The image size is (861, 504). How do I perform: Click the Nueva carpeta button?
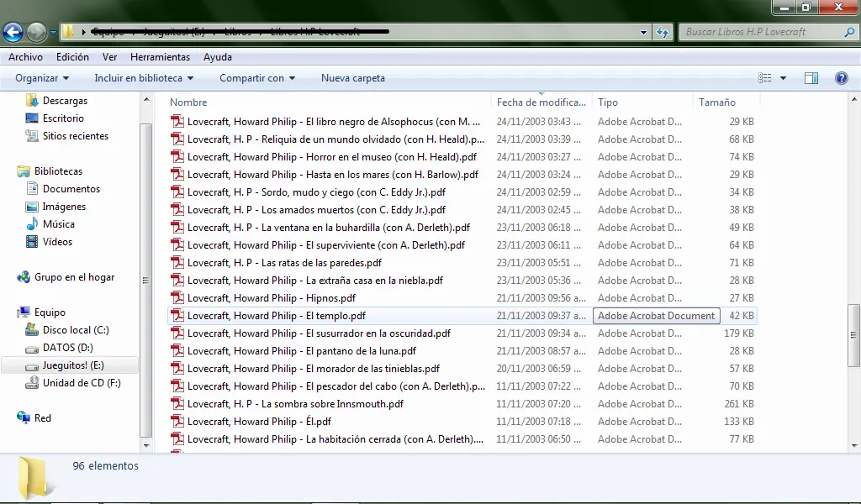[x=353, y=78]
